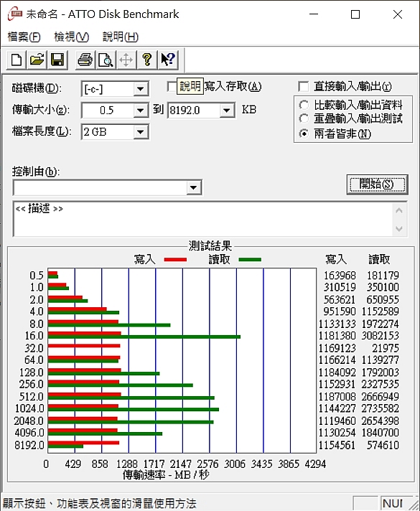The image size is (420, 511).
Task: Click read value 574610
Action: tap(383, 445)
